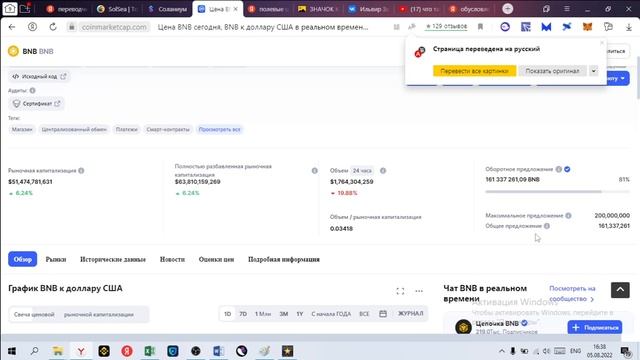Click the Платежи tag
This screenshot has height=360, width=640.
coord(127,129)
